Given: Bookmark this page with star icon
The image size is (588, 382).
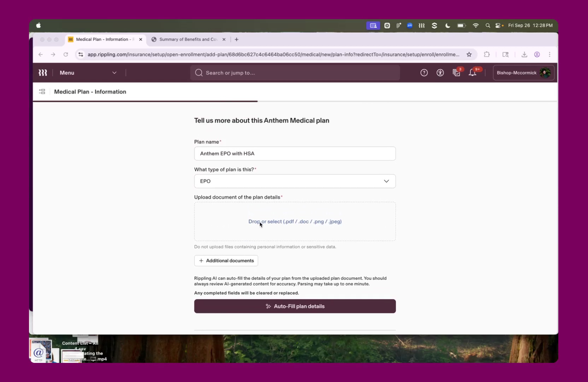Looking at the screenshot, I should point(469,54).
